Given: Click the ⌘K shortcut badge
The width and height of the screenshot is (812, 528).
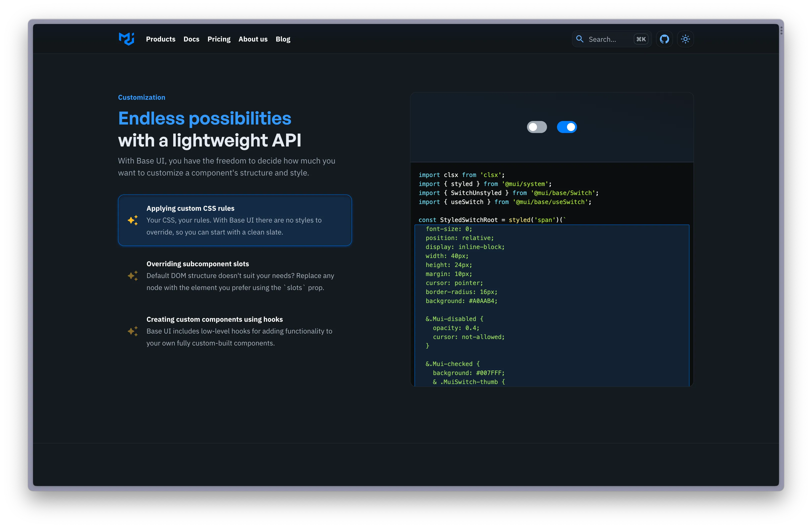Looking at the screenshot, I should coord(641,39).
